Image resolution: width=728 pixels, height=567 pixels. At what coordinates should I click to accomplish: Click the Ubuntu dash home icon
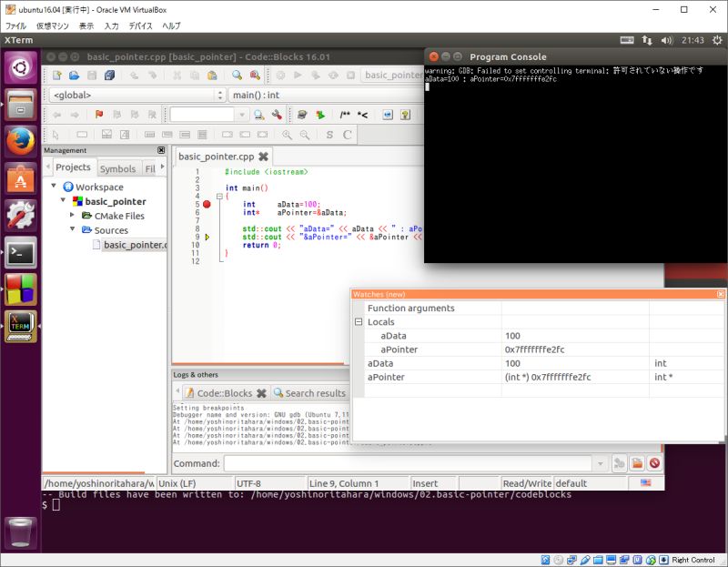tap(20, 67)
